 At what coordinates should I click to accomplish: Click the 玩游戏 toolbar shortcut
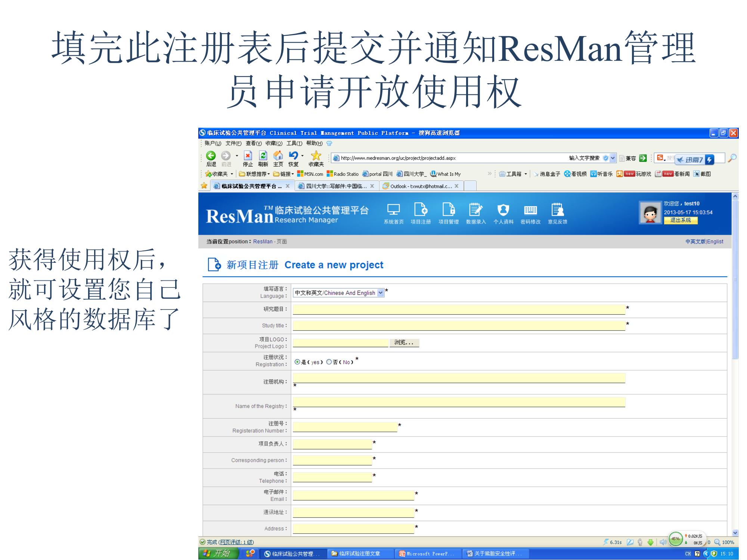coord(633,174)
